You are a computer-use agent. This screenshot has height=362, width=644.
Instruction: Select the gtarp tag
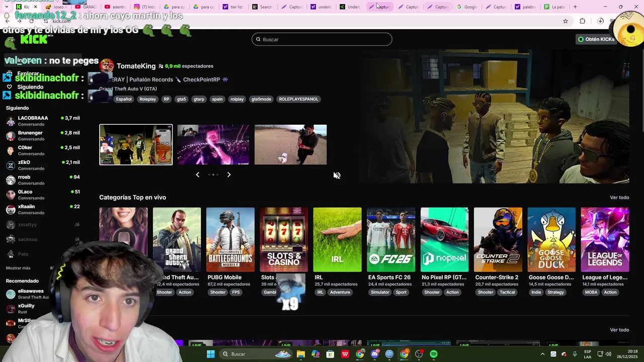(199, 99)
